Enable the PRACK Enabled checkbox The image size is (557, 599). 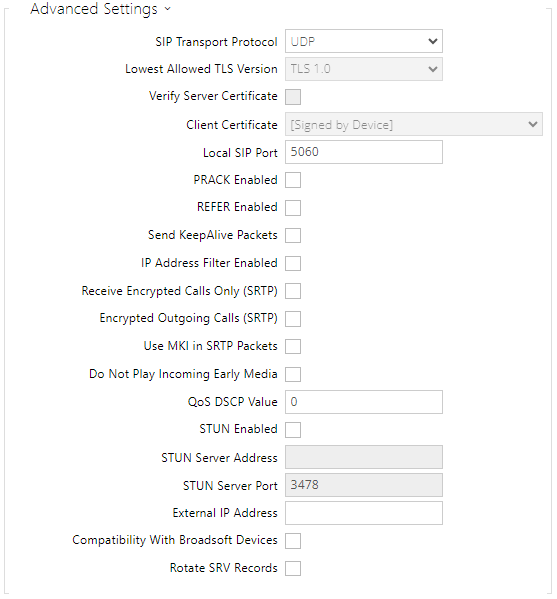(293, 180)
